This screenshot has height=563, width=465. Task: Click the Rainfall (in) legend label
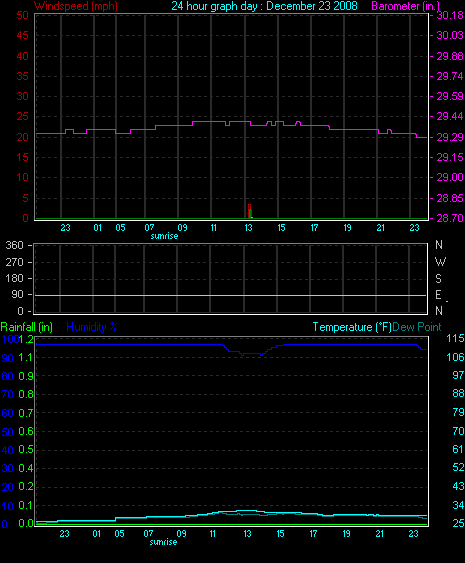pyautogui.click(x=27, y=327)
